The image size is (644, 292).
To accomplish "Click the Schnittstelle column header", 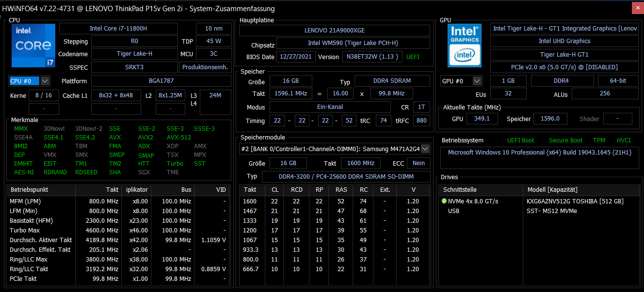I will 481,190.
